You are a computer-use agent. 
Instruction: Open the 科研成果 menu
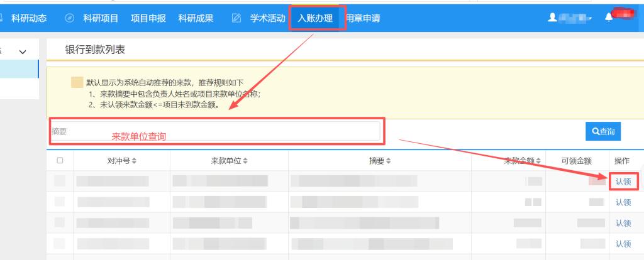pos(196,18)
